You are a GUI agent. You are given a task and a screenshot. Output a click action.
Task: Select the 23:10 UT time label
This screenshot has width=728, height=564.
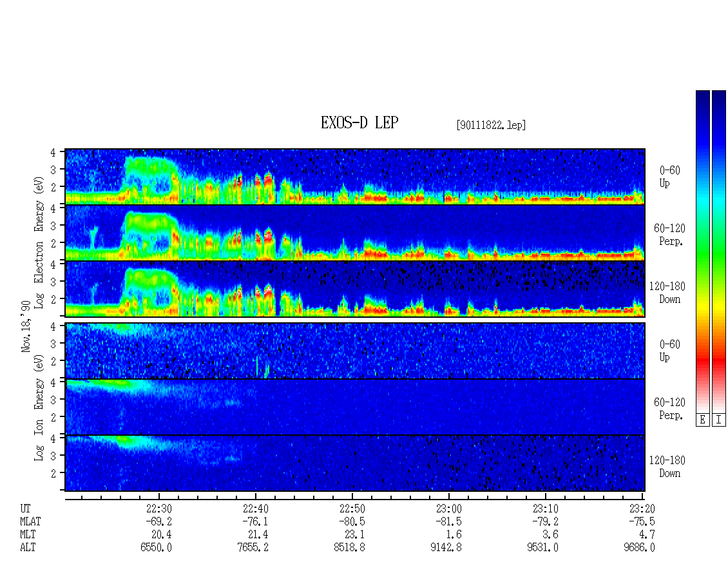click(x=546, y=509)
